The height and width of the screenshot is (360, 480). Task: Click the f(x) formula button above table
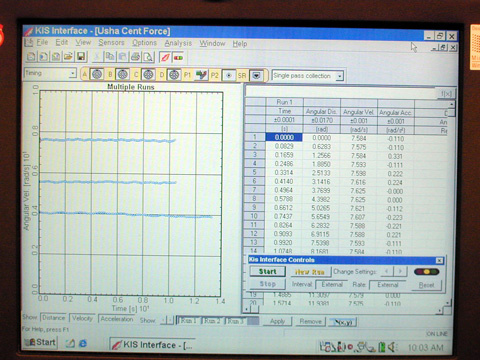tap(446, 94)
